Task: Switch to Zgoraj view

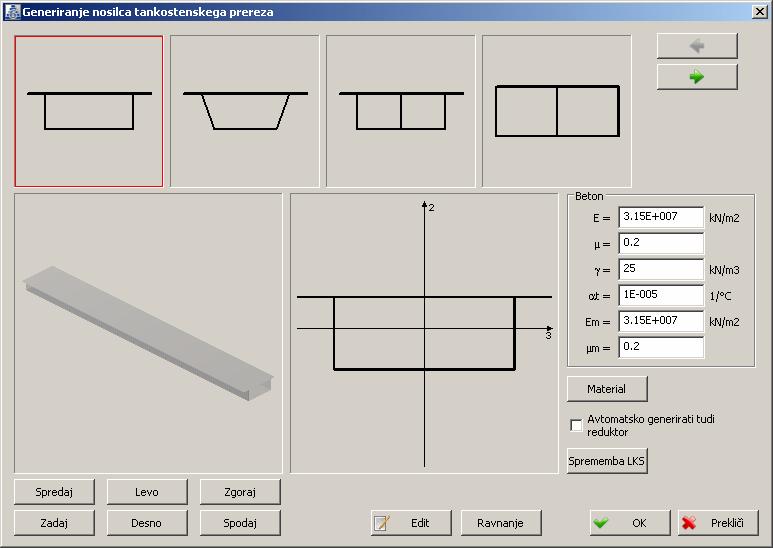Action: 240,492
